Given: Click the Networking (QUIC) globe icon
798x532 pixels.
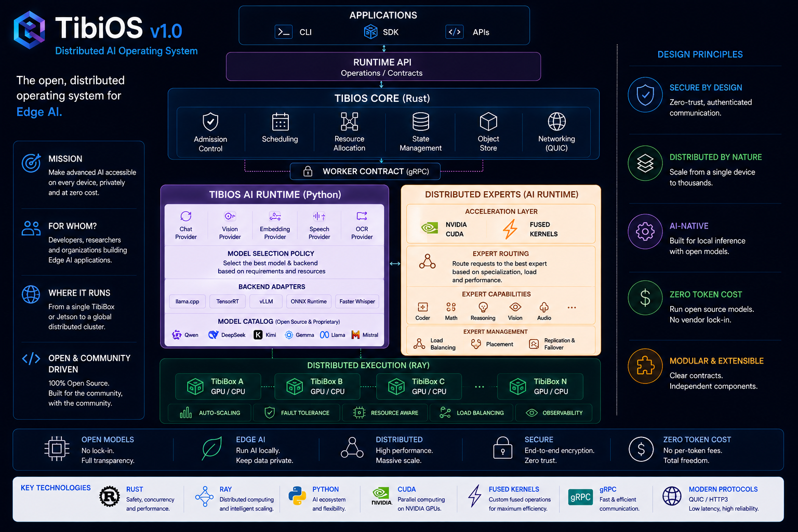Looking at the screenshot, I should (x=557, y=122).
